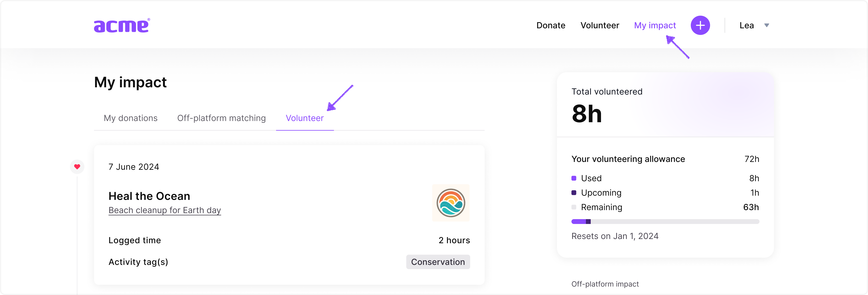Open the Donate nav item
The width and height of the screenshot is (868, 295).
pyautogui.click(x=551, y=26)
